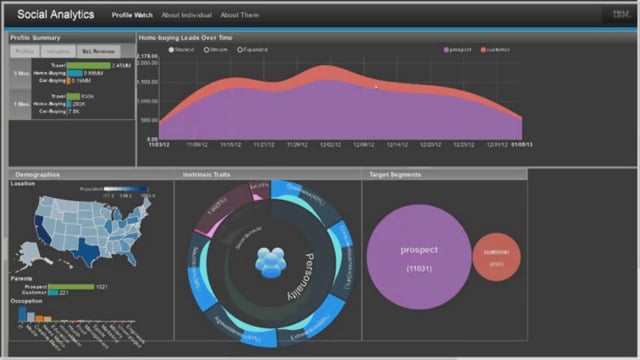Click the 3 Mos. row header
This screenshot has height=360, width=640.
tap(20, 73)
